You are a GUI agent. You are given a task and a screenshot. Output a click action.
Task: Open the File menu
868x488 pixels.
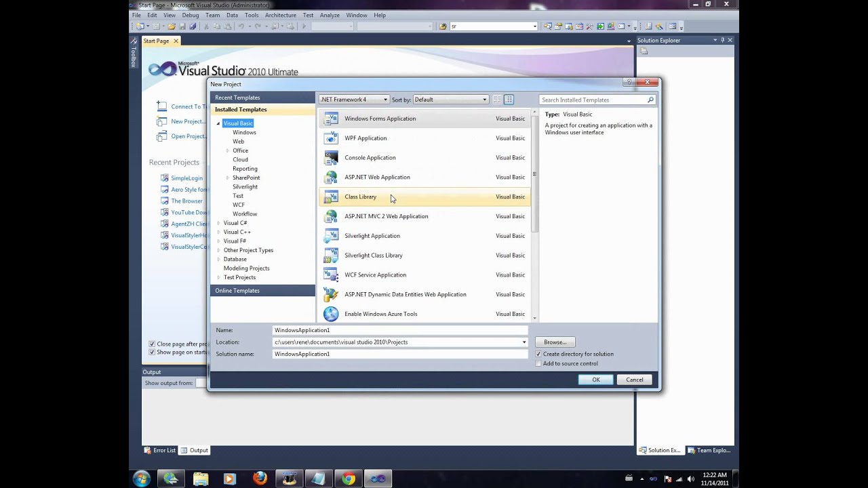click(136, 15)
